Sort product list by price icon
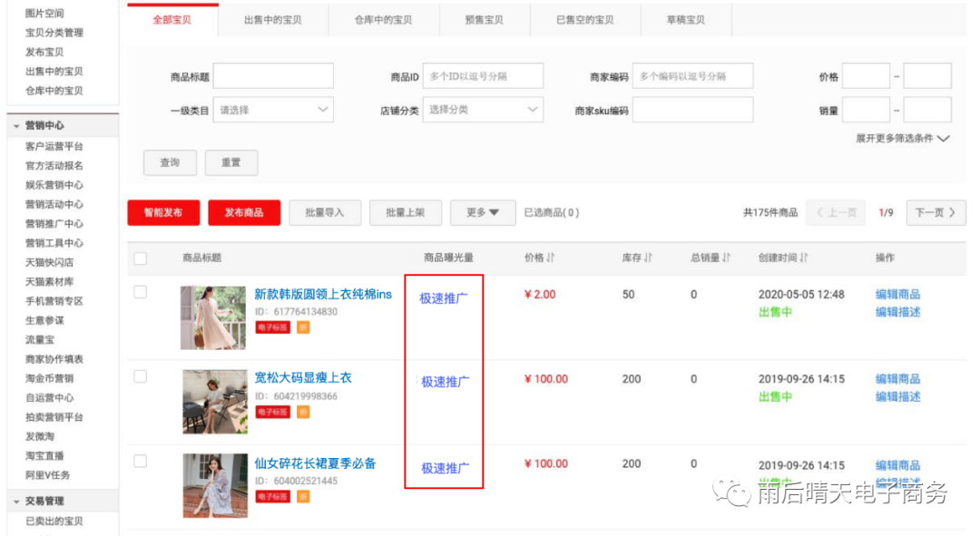This screenshot has height=536, width=980. click(551, 258)
